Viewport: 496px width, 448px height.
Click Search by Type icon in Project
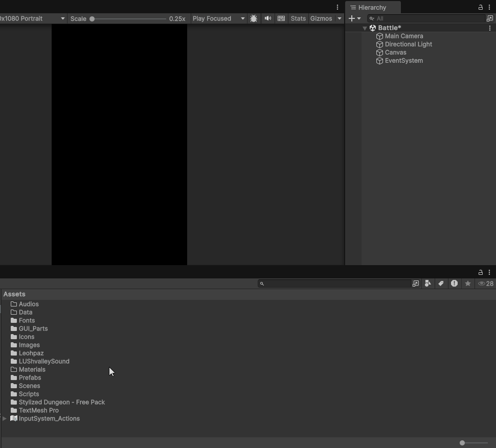click(427, 284)
